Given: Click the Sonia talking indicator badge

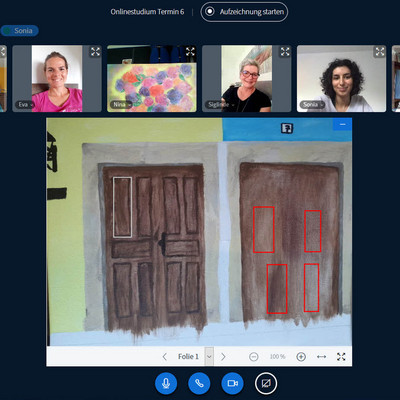Looking at the screenshot, I should [x=19, y=31].
